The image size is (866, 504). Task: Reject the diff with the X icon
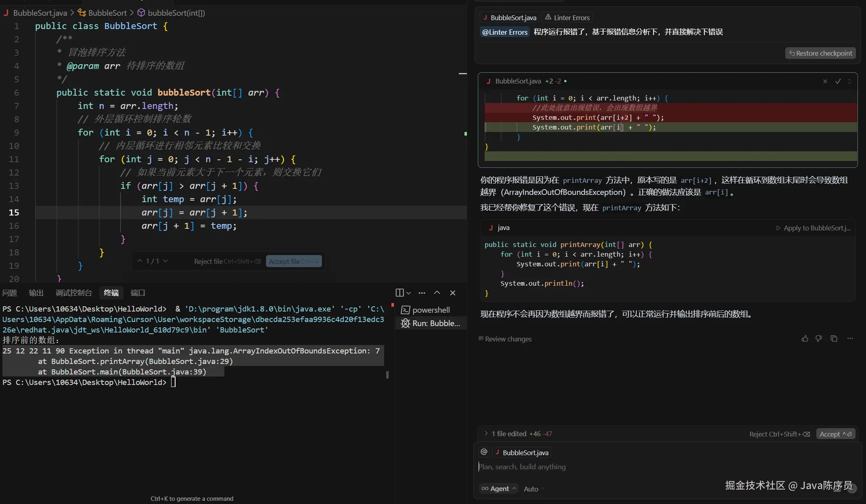[x=825, y=81]
